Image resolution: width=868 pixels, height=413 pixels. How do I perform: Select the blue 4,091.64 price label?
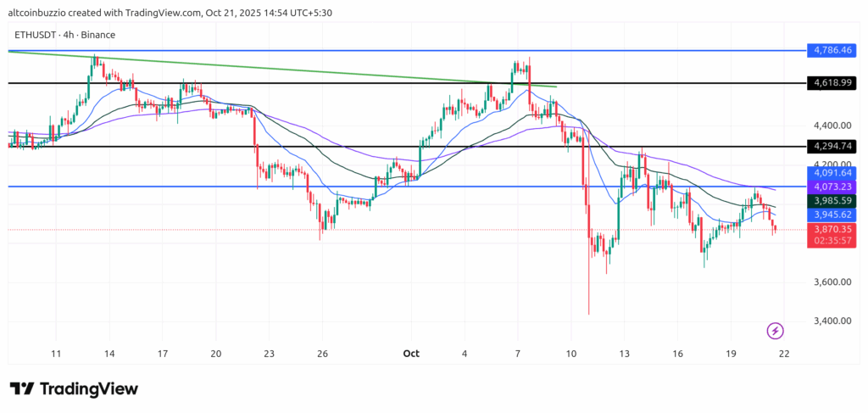click(832, 173)
